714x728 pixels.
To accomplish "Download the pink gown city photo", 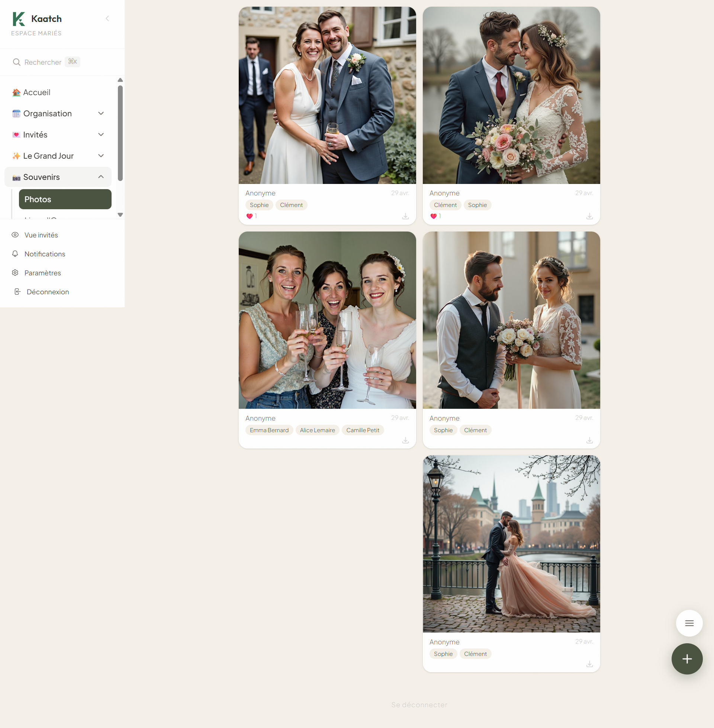I will coord(589,664).
